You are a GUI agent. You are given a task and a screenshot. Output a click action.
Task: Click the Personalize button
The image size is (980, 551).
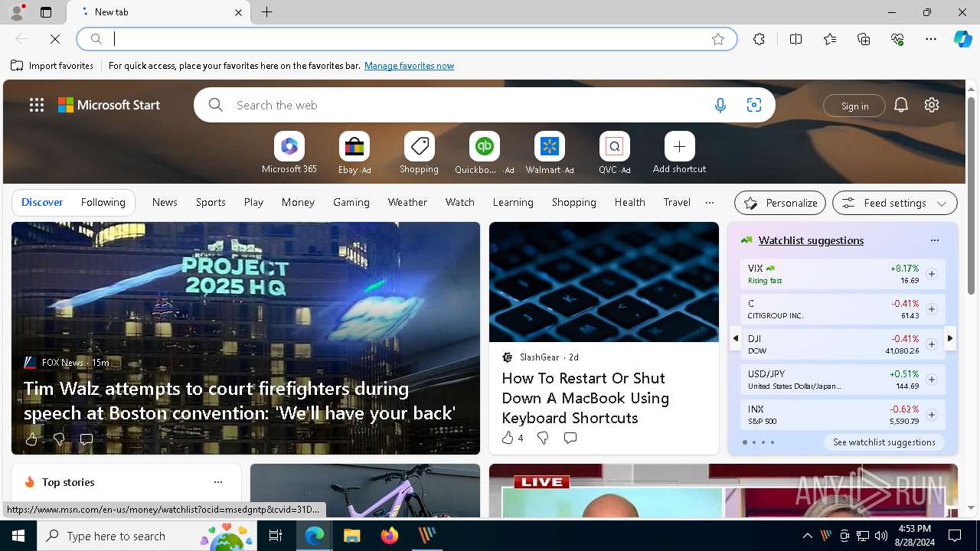(x=780, y=203)
